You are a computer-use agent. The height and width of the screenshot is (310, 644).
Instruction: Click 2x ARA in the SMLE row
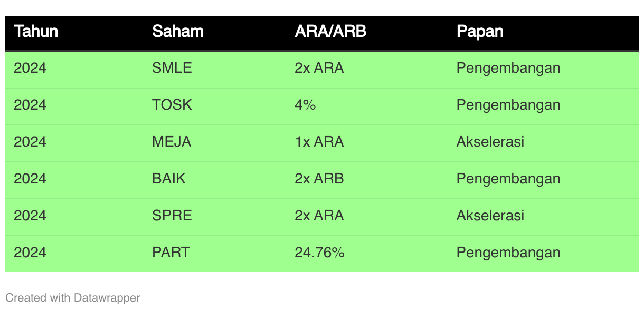[x=319, y=68]
